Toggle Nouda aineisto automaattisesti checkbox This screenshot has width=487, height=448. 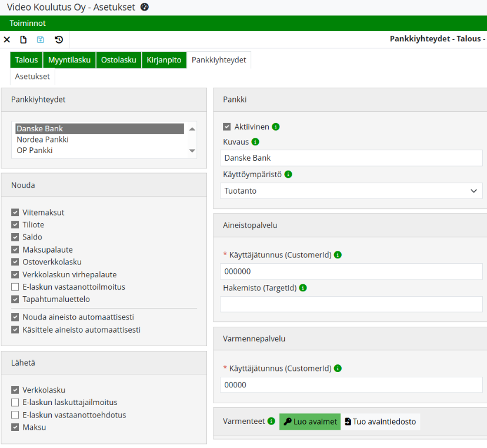pyautogui.click(x=15, y=317)
